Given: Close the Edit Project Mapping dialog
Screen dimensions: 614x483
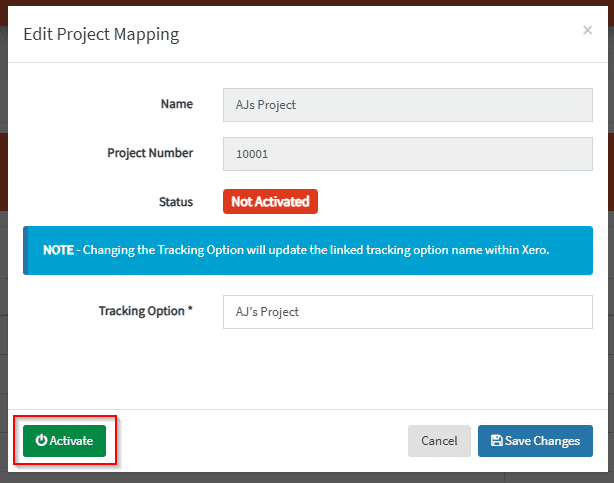Looking at the screenshot, I should tap(587, 30).
